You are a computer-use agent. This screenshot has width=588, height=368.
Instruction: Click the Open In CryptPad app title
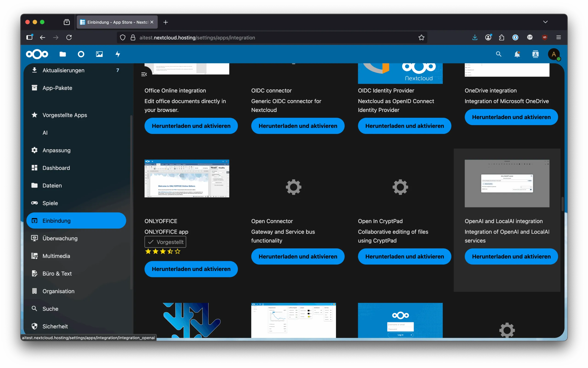380,221
